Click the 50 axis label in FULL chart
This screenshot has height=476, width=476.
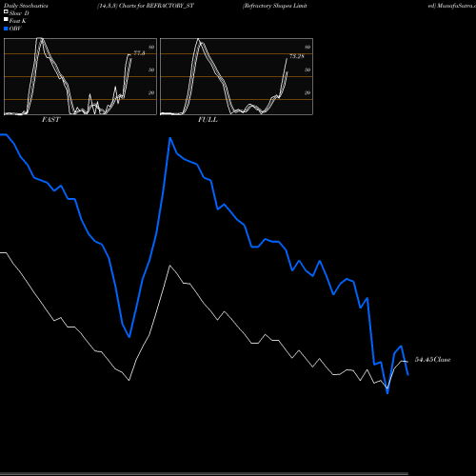pyautogui.click(x=307, y=69)
